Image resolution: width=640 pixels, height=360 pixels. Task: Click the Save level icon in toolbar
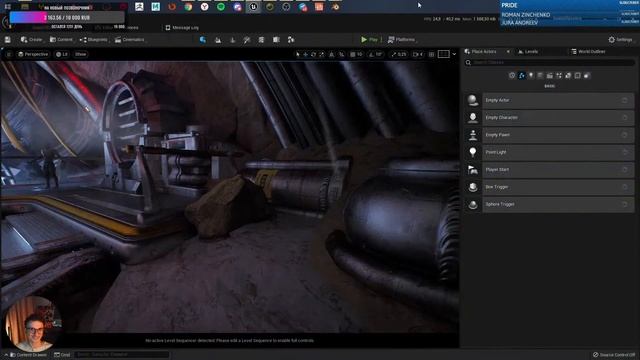pyautogui.click(x=7, y=40)
